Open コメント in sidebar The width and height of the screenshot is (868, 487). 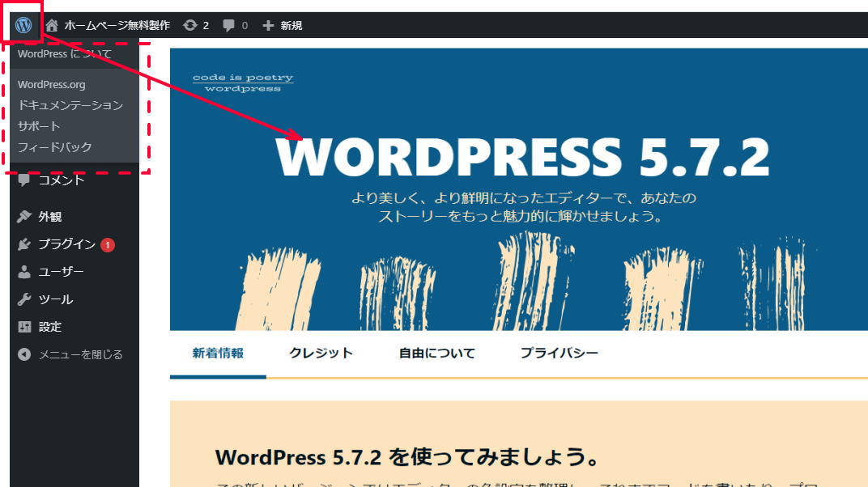tap(62, 180)
